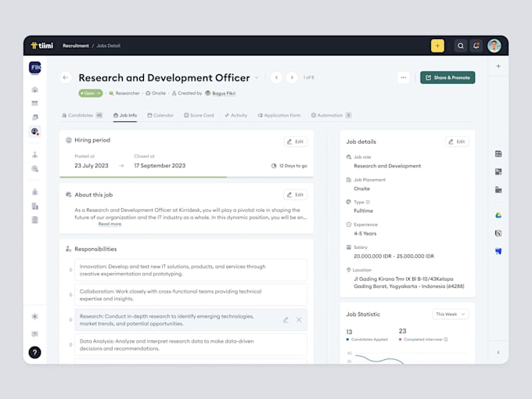Remove the Research responsibility with X
The image size is (532, 399).
tap(299, 320)
